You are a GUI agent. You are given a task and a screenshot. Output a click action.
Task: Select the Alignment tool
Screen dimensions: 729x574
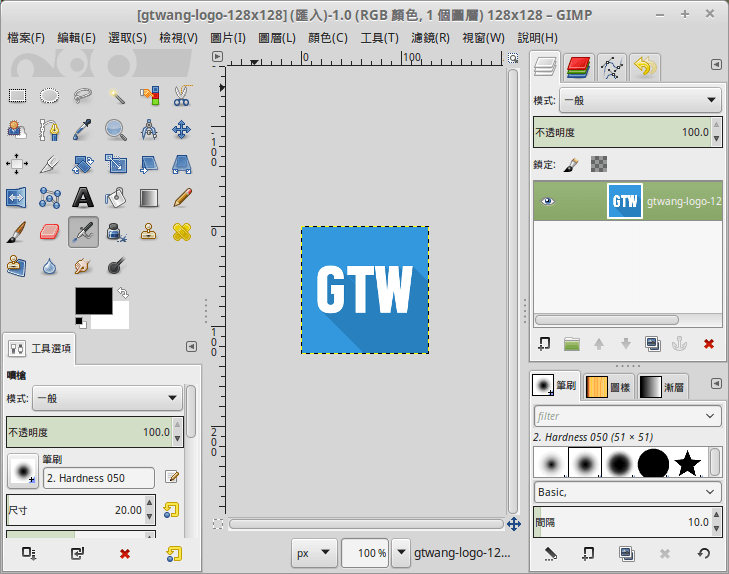coord(17,164)
